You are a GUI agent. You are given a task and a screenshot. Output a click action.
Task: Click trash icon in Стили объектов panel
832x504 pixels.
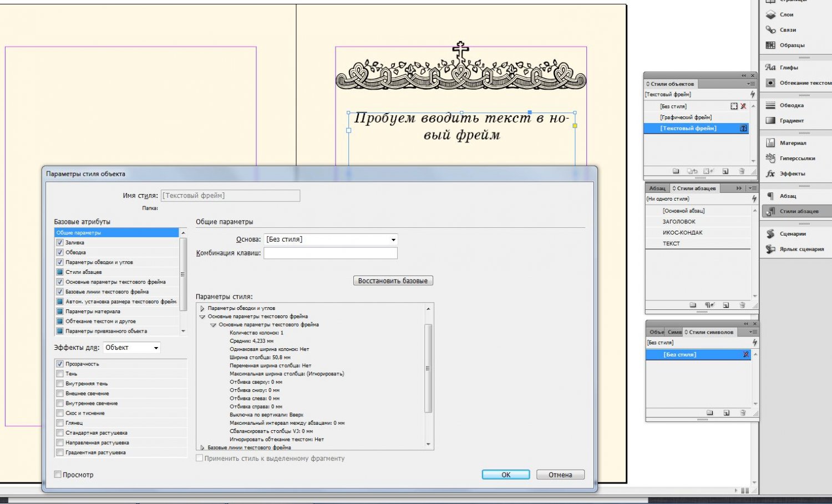742,171
